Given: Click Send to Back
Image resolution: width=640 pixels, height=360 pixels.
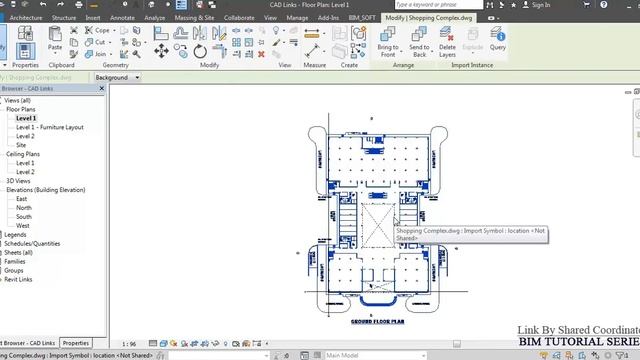Looking at the screenshot, I should (x=419, y=42).
